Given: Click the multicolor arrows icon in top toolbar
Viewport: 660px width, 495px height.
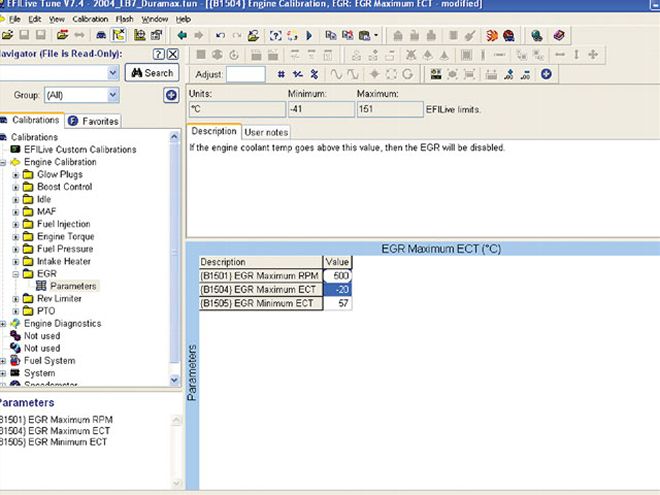Looking at the screenshot, I should 292,35.
